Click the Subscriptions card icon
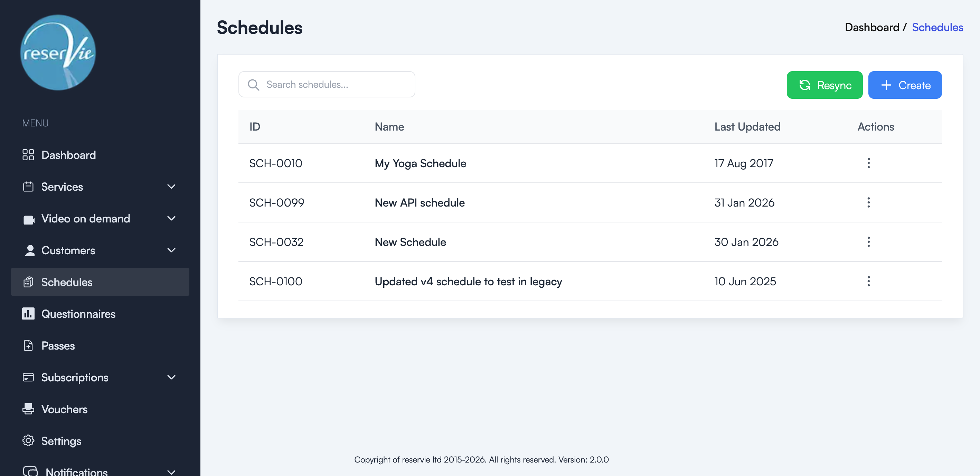Screen dimensions: 980x476 [x=28, y=377]
